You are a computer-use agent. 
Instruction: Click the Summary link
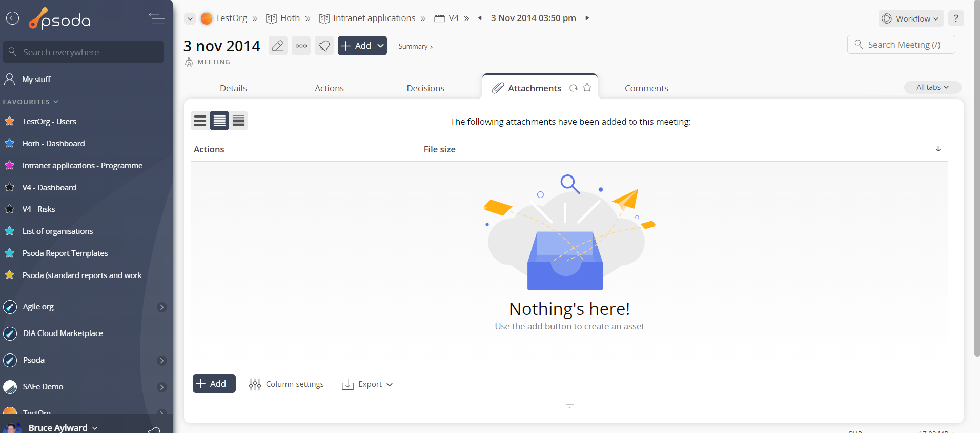(x=416, y=46)
